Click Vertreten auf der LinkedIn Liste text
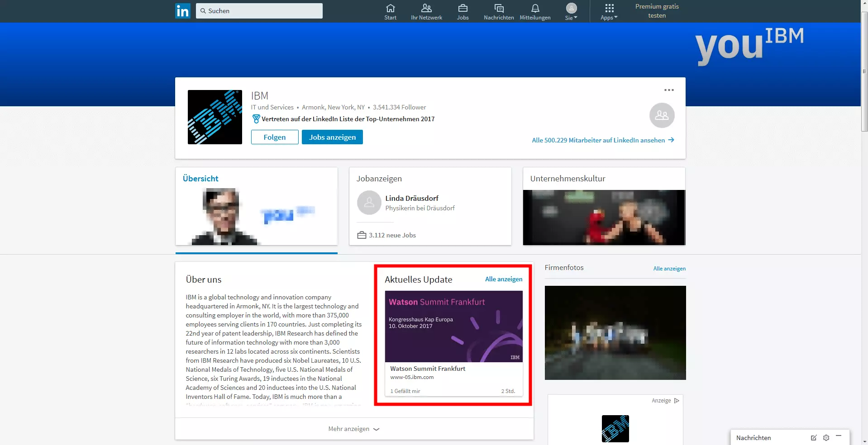The width and height of the screenshot is (868, 445). tap(348, 119)
